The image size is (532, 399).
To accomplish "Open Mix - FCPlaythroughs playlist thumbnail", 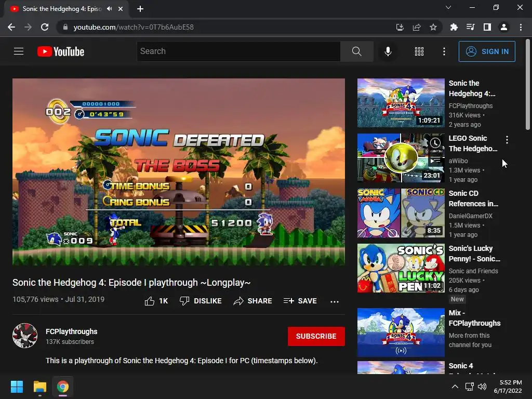I will point(401,332).
